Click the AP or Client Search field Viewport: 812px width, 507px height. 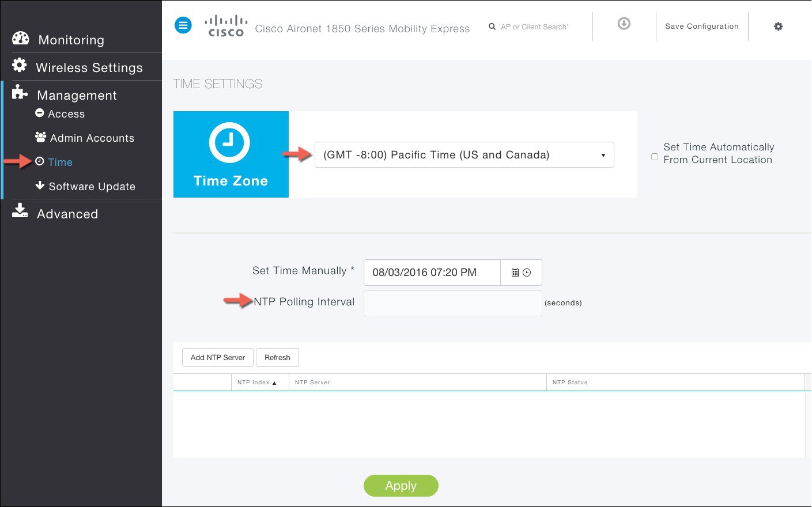click(x=534, y=27)
